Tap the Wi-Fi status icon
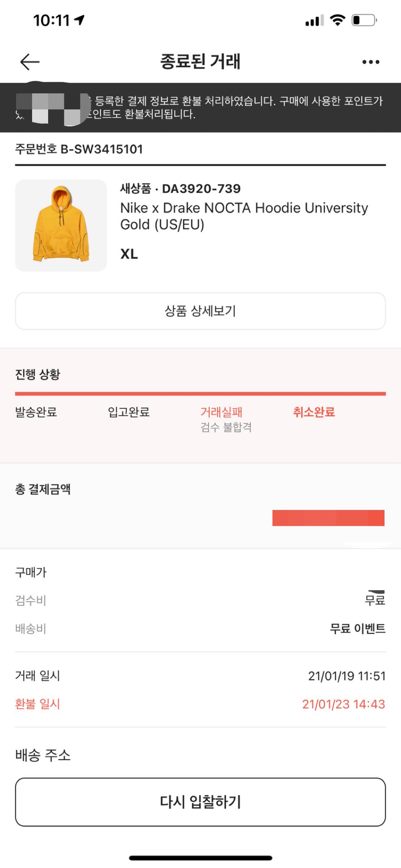 (337, 20)
